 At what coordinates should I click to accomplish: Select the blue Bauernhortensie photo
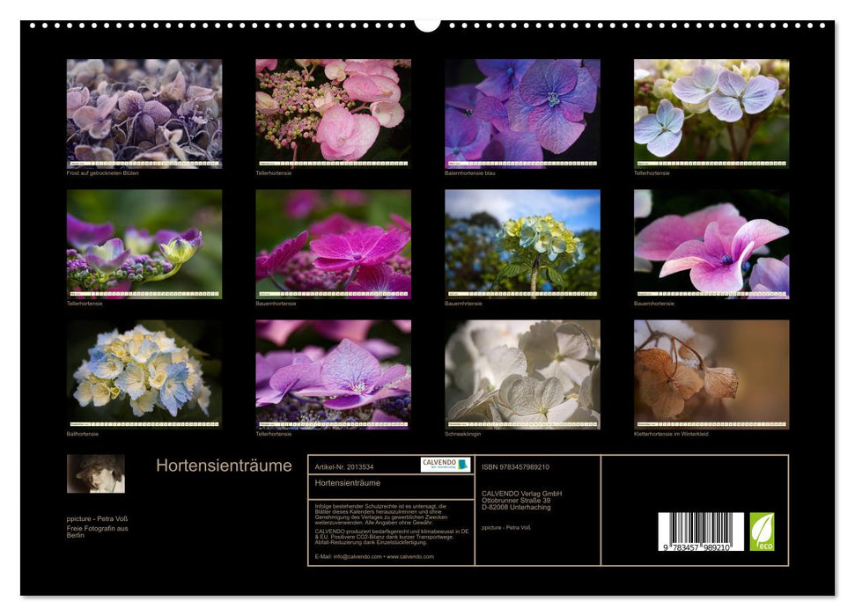point(522,113)
